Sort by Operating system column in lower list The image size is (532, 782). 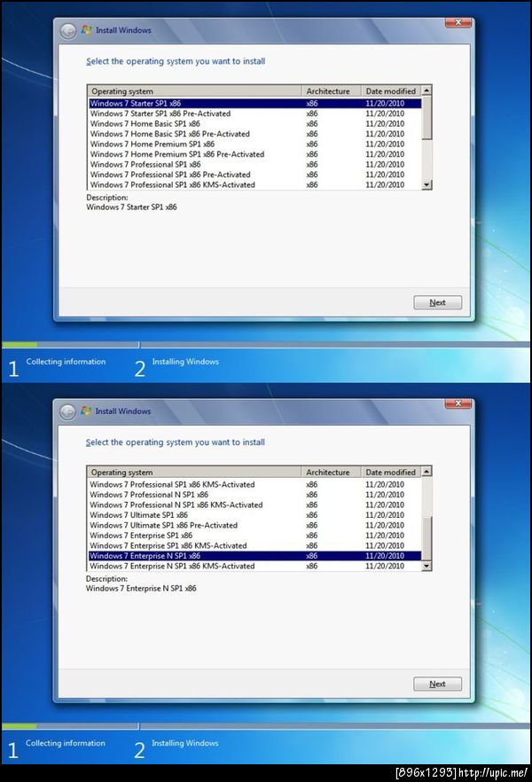(194, 473)
